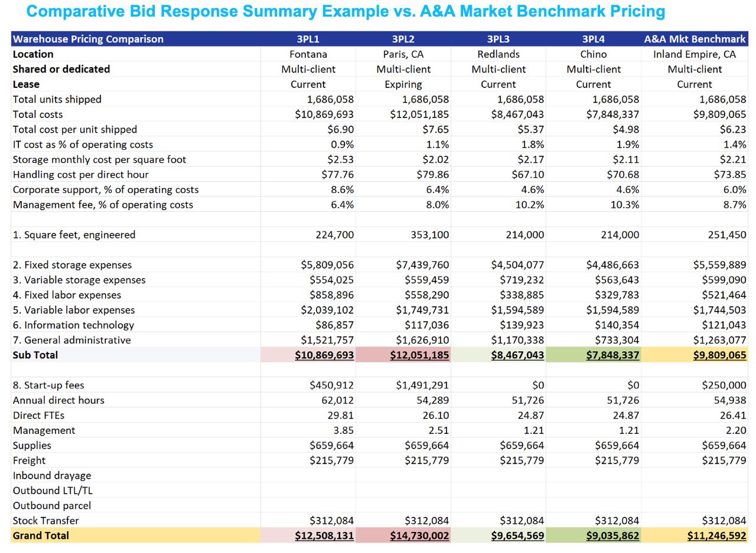The image size is (756, 553).
Task: Select fixed storage value $7,439,760
Action: click(422, 265)
